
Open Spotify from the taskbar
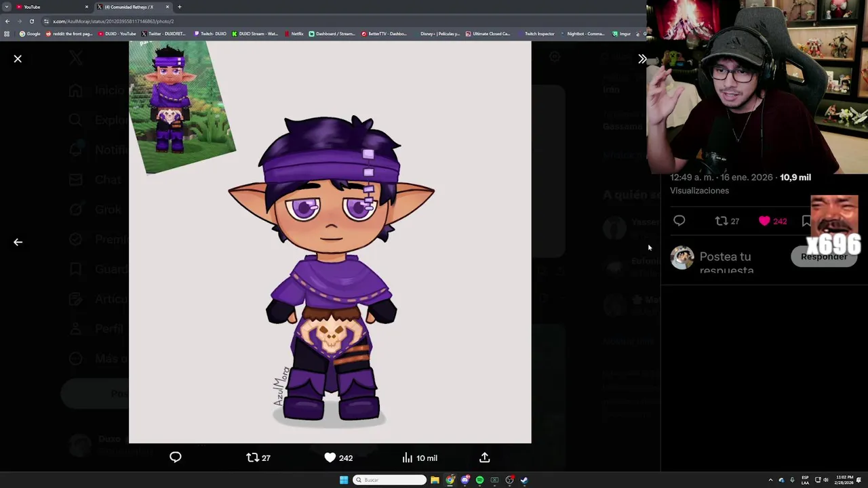click(479, 480)
